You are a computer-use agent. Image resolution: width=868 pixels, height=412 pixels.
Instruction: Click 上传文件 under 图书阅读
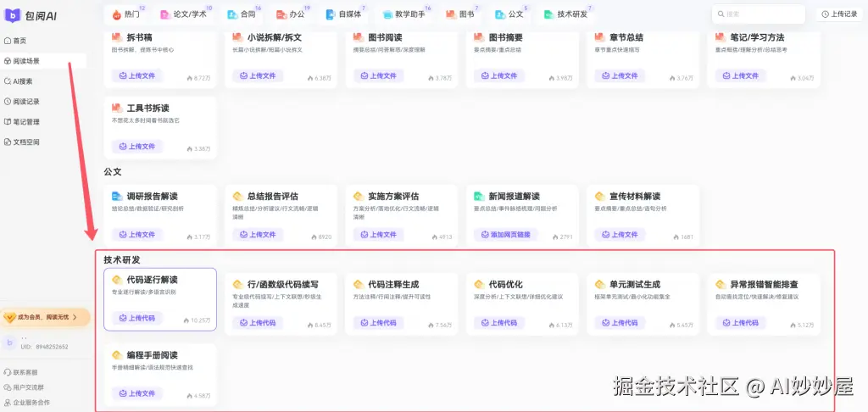point(379,75)
